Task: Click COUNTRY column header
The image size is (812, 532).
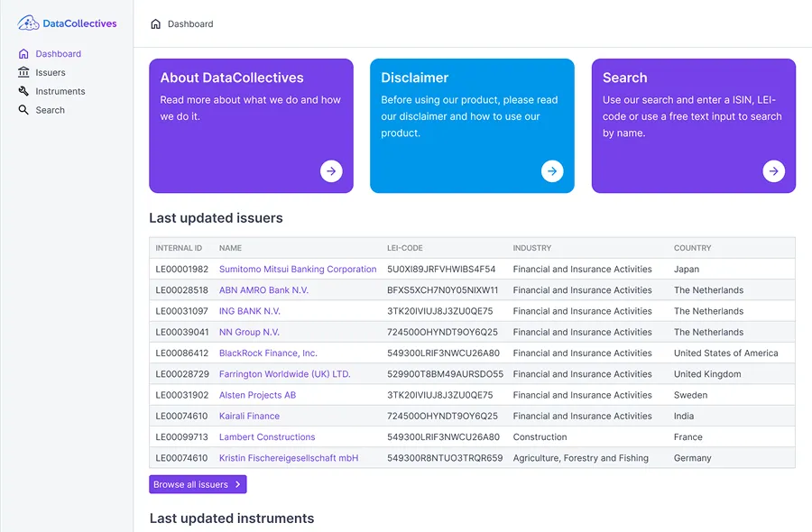Action: [x=692, y=248]
